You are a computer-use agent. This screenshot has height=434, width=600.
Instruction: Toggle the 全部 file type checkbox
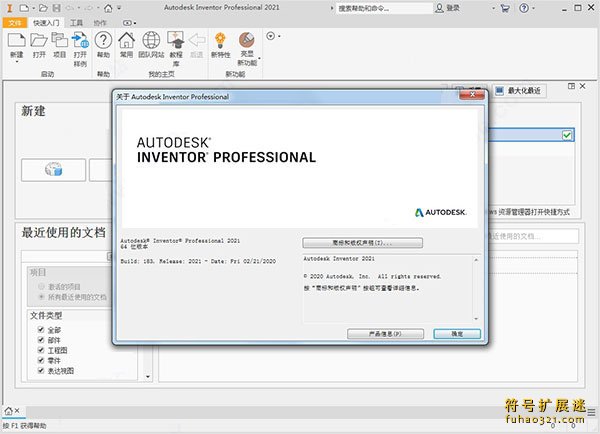41,329
